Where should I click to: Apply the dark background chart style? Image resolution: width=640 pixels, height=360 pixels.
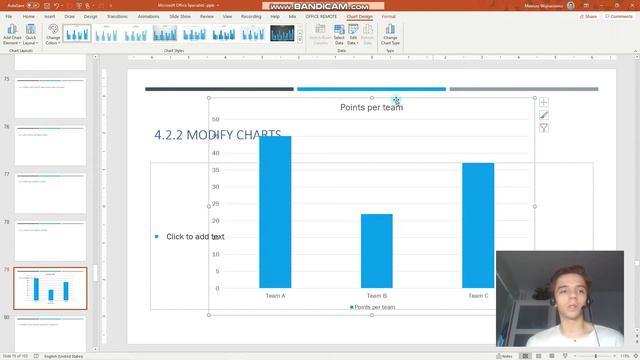click(282, 33)
